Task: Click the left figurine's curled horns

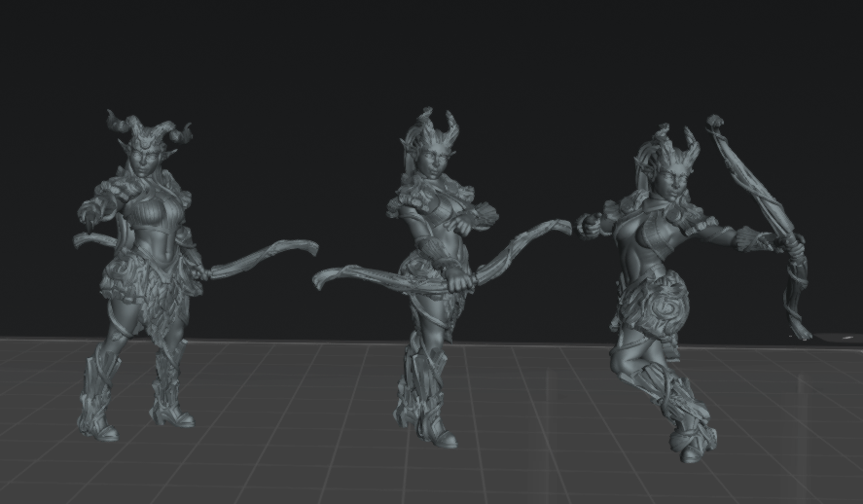Action: point(149,127)
